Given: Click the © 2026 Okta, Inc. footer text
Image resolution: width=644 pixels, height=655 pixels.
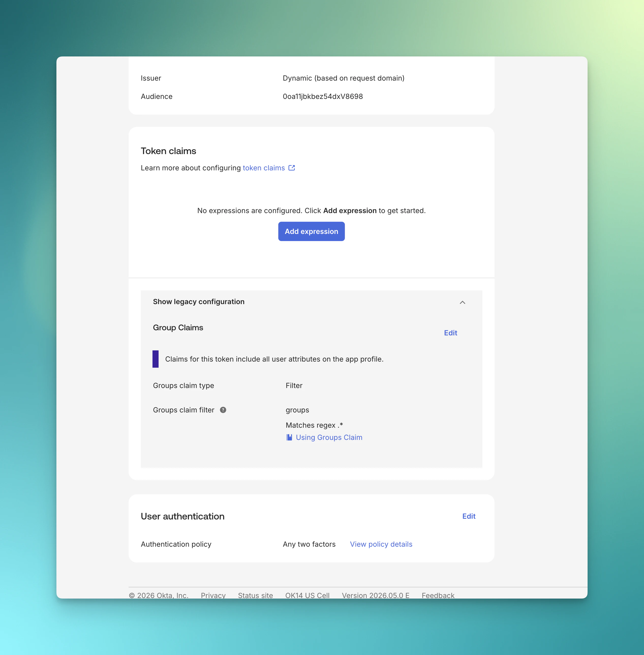Looking at the screenshot, I should pos(159,596).
